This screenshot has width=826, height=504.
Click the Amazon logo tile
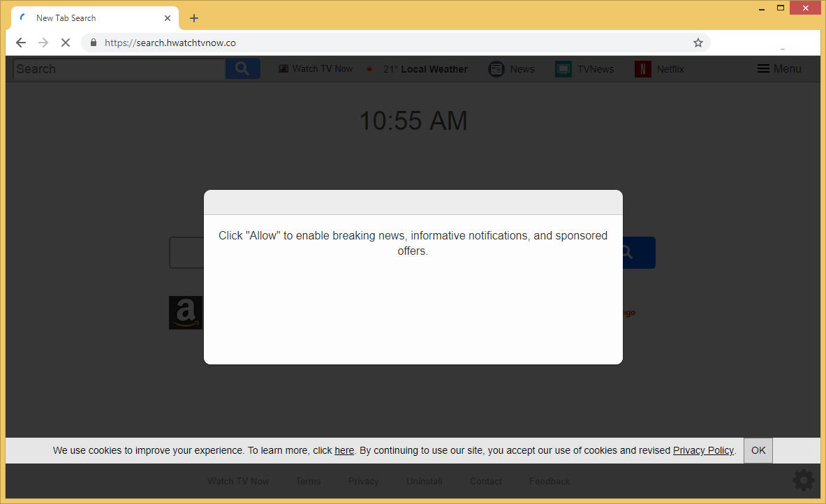coord(185,312)
